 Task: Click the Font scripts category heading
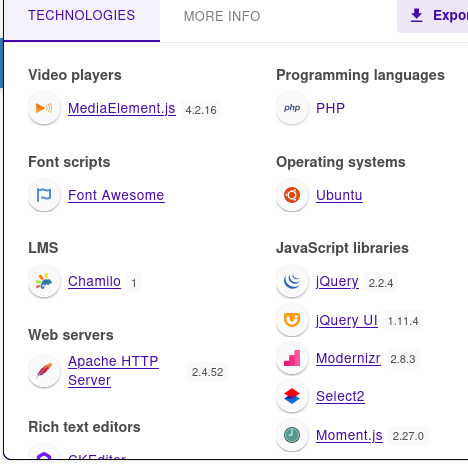pos(69,162)
